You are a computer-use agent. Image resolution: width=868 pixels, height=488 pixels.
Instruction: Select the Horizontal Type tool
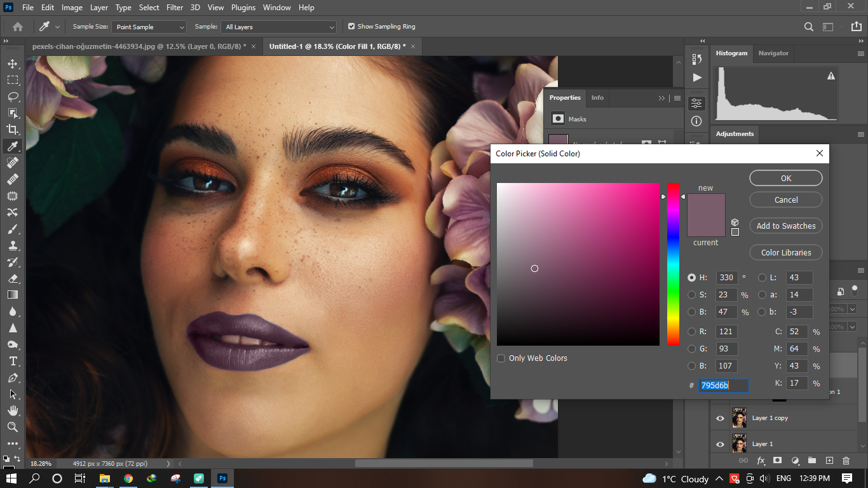[x=13, y=361]
